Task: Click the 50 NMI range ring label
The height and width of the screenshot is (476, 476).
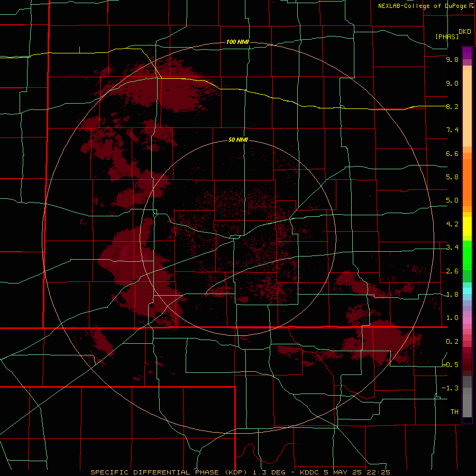Action: pyautogui.click(x=238, y=140)
